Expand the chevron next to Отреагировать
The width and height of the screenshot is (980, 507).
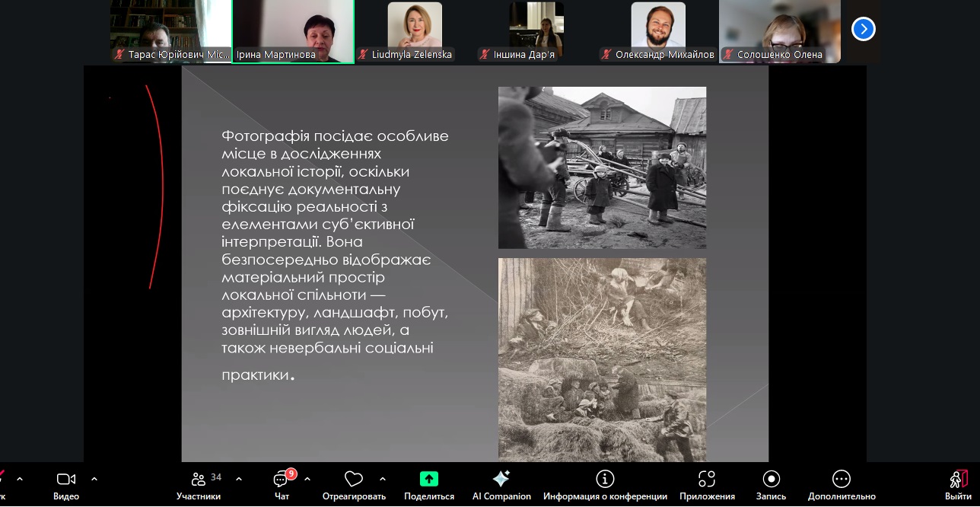[x=383, y=479]
